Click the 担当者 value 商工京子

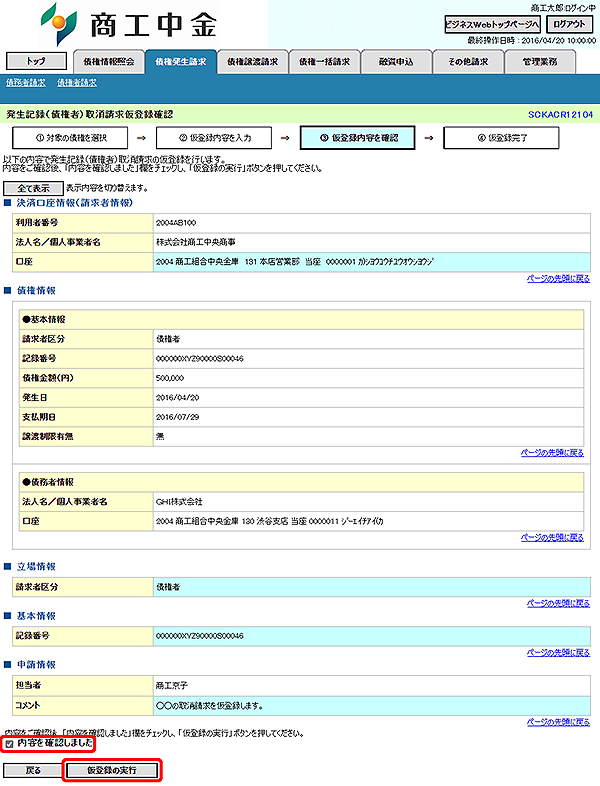[172, 686]
